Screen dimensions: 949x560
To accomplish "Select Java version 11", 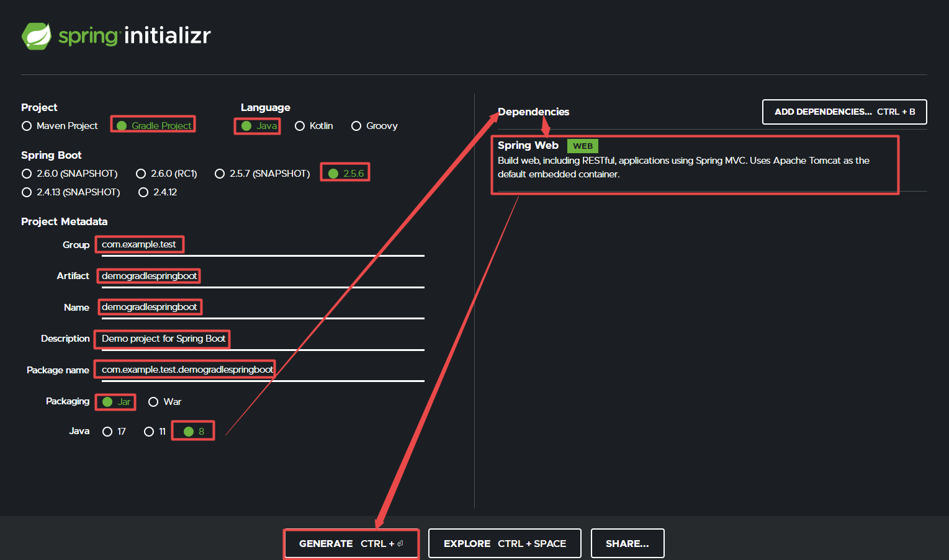I will coord(155,432).
